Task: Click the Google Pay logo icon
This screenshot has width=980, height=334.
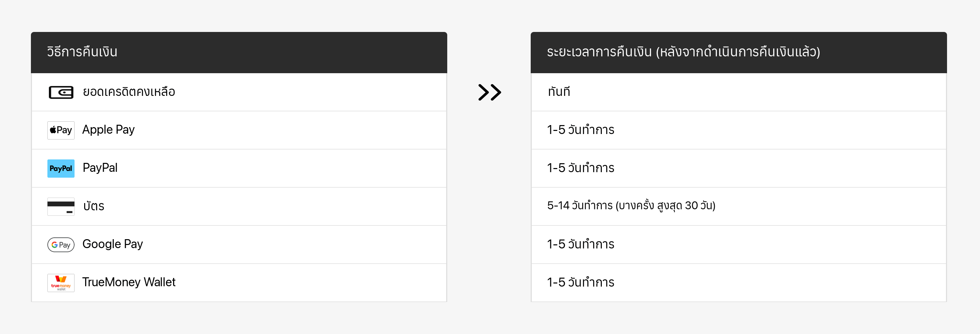Action: click(x=61, y=245)
